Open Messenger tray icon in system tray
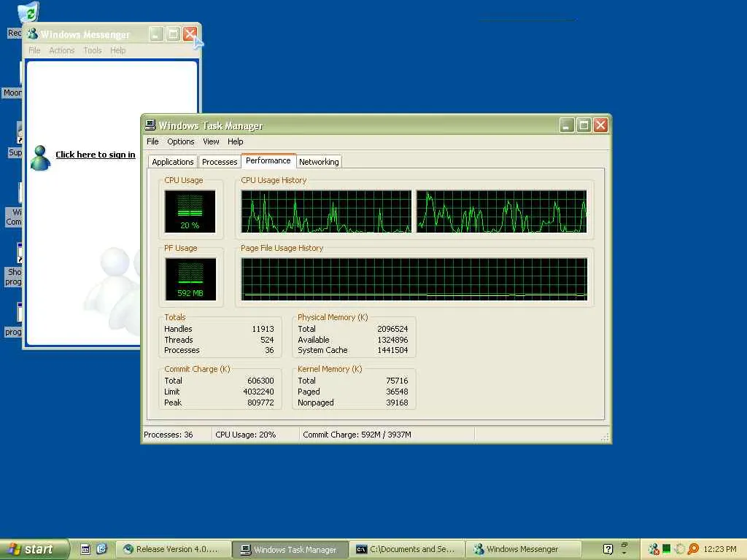747x560 pixels. click(x=654, y=549)
